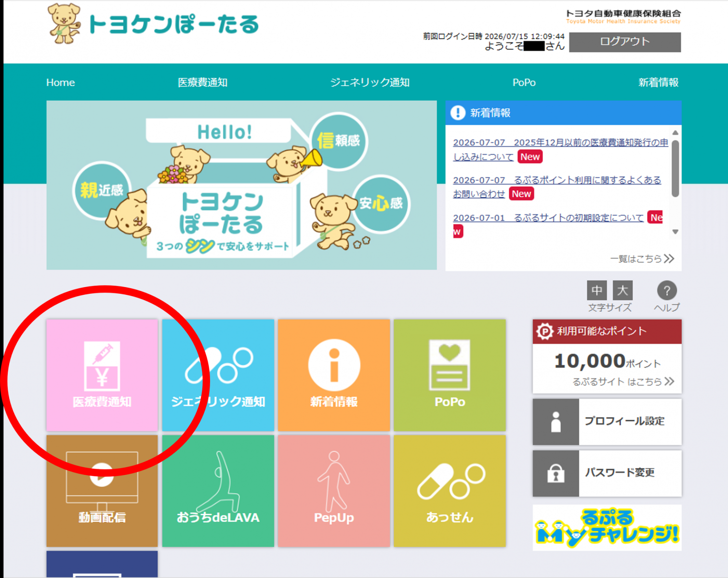Click the password padlock icon
Image resolution: width=728 pixels, height=578 pixels.
point(556,473)
